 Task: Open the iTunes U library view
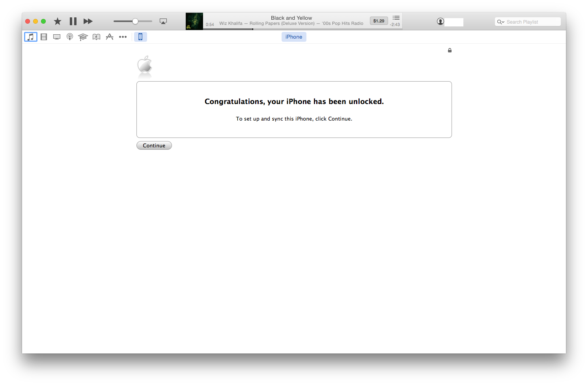83,37
